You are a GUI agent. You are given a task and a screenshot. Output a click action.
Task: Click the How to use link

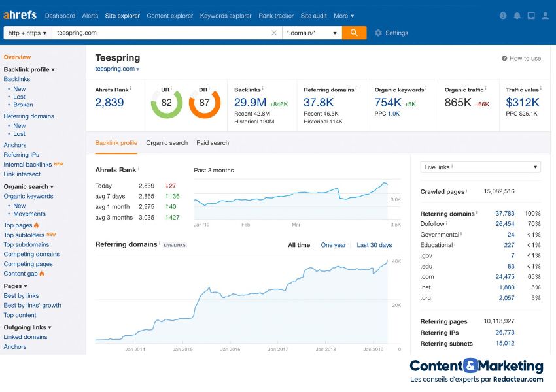point(521,58)
